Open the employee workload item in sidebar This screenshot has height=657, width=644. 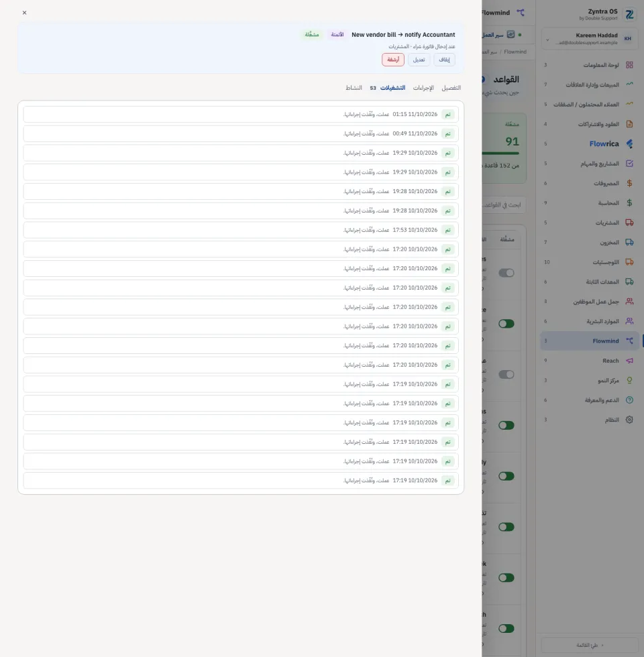click(590, 301)
